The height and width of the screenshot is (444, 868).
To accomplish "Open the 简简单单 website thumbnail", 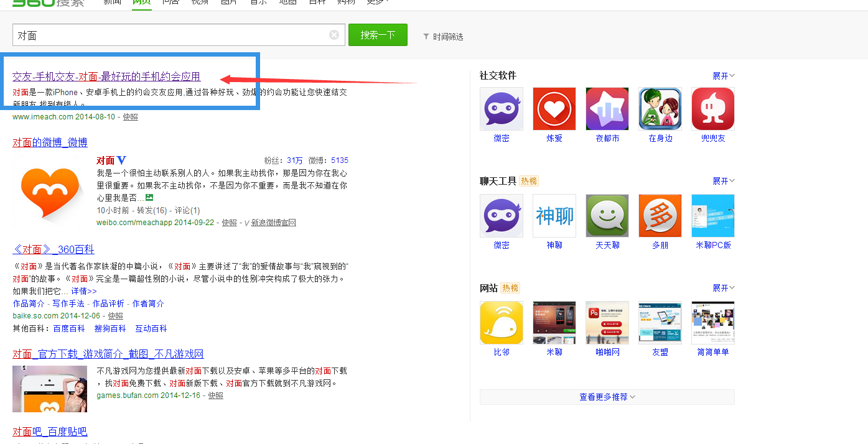I will point(713,323).
